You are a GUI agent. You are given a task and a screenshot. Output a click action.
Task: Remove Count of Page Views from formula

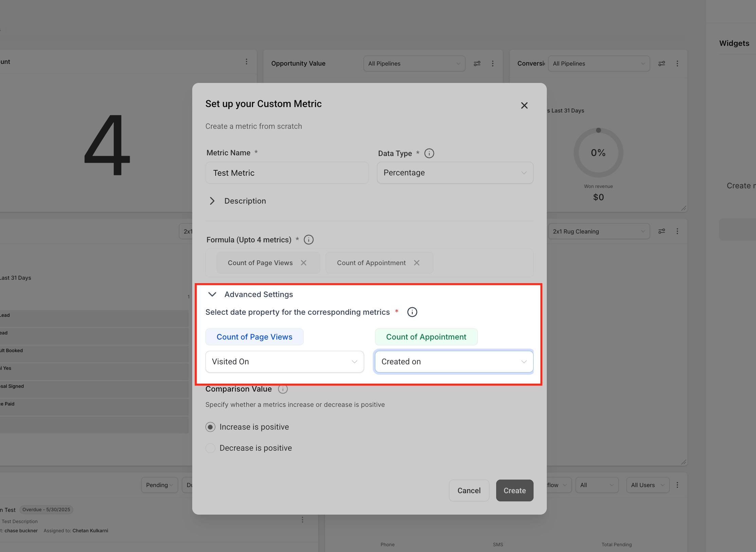pos(304,263)
